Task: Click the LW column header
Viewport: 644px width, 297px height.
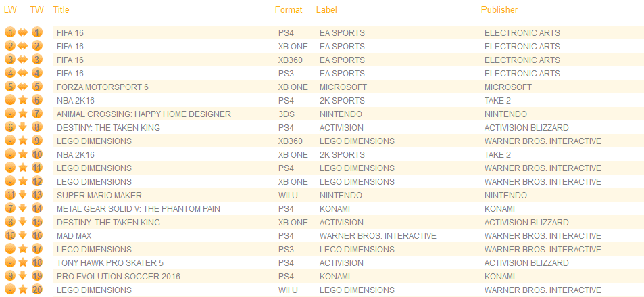Action: point(10,10)
